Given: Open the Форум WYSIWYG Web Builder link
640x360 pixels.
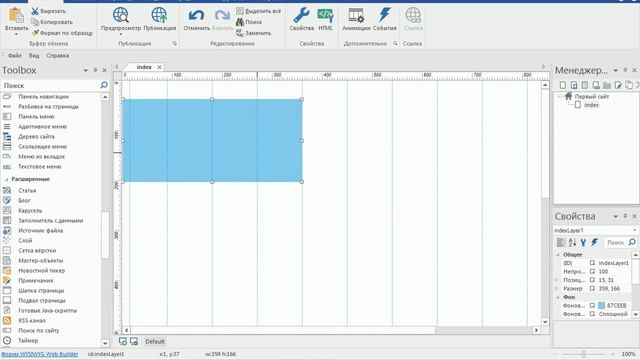Looking at the screenshot, I should [x=40, y=354].
